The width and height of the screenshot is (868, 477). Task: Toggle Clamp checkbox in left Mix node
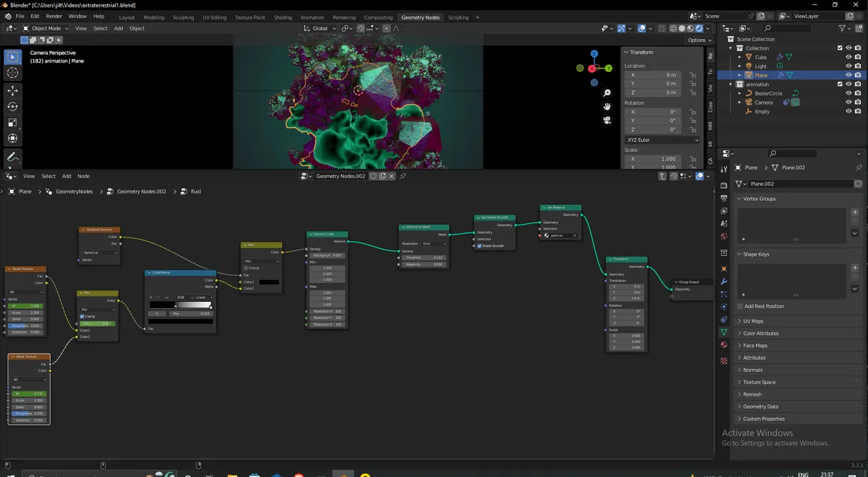[x=82, y=316]
